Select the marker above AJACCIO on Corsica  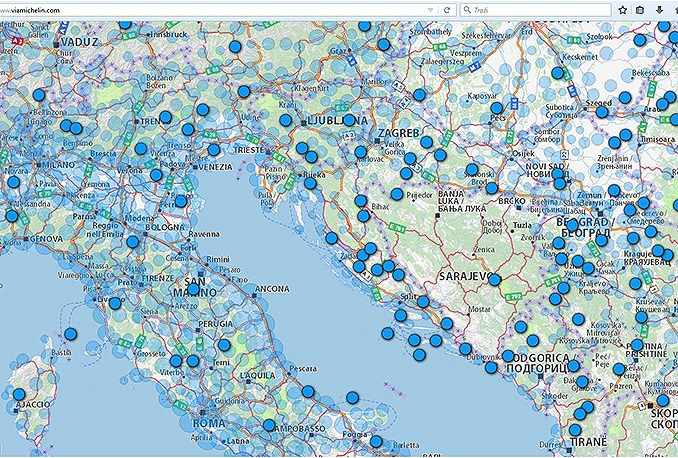click(19, 394)
